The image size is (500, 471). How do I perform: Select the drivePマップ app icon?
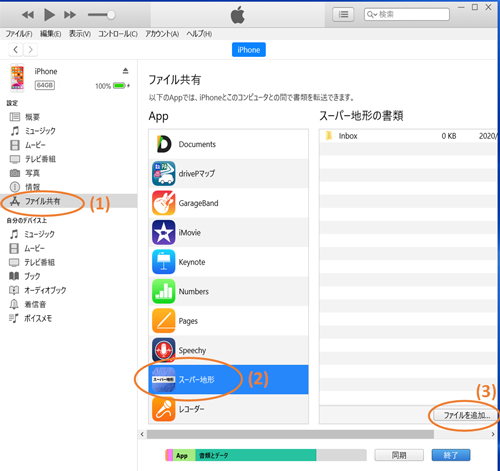pos(163,174)
